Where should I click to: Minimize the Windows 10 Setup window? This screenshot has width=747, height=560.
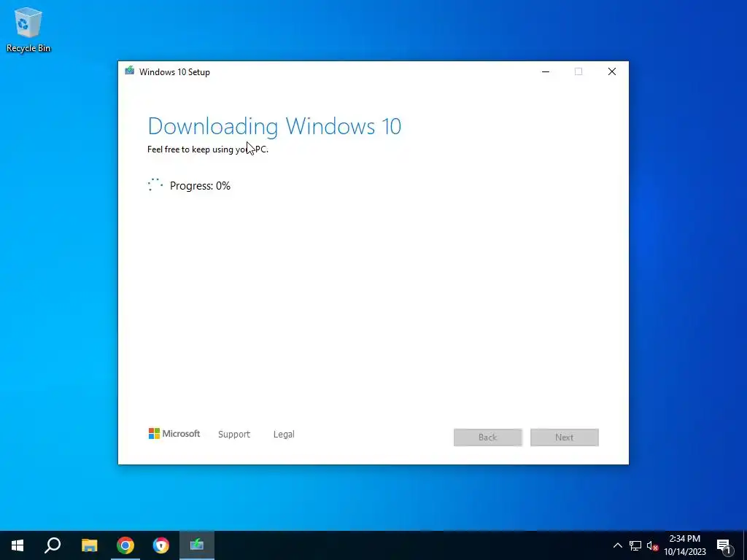546,71
